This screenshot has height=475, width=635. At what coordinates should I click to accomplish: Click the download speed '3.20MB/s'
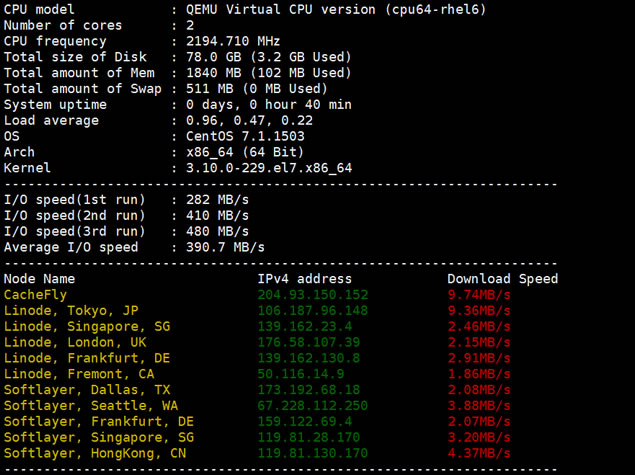click(x=479, y=437)
